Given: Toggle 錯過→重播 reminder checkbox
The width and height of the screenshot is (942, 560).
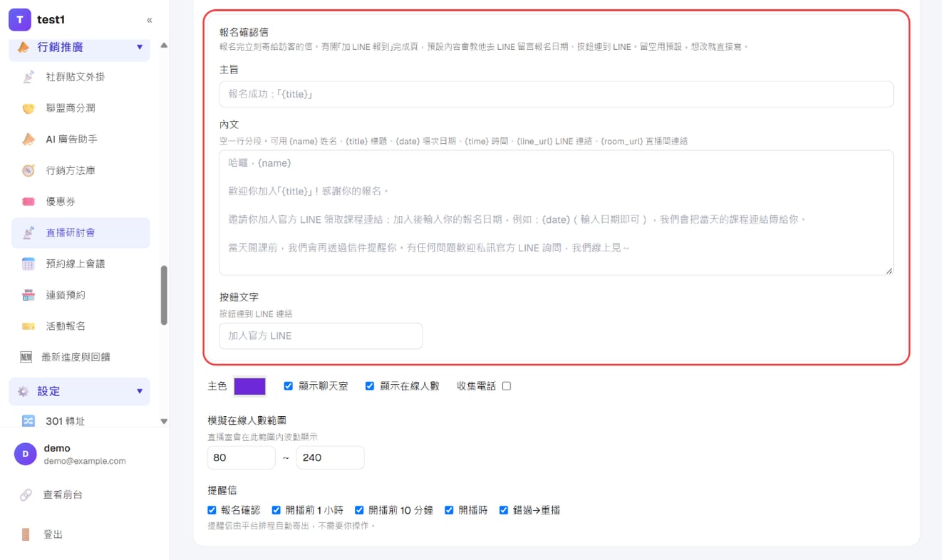Looking at the screenshot, I should (x=504, y=510).
